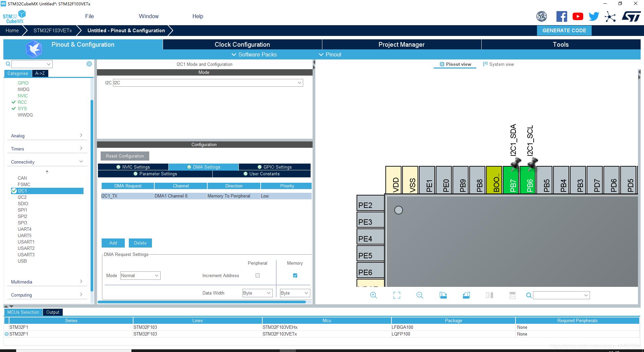Viewport: 644px width, 352px height.
Task: Switch to Clock Configuration tab
Action: [x=242, y=44]
